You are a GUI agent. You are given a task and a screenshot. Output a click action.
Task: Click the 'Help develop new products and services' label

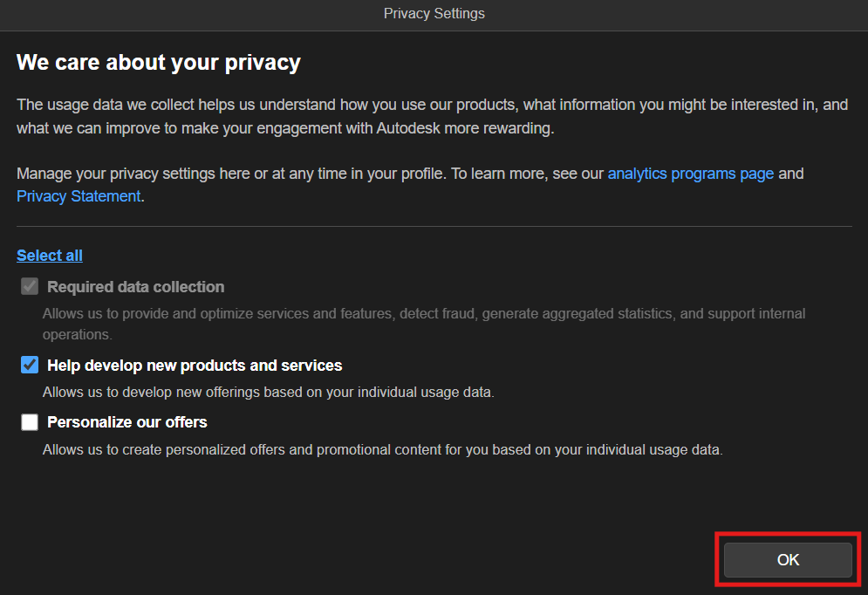tap(195, 366)
